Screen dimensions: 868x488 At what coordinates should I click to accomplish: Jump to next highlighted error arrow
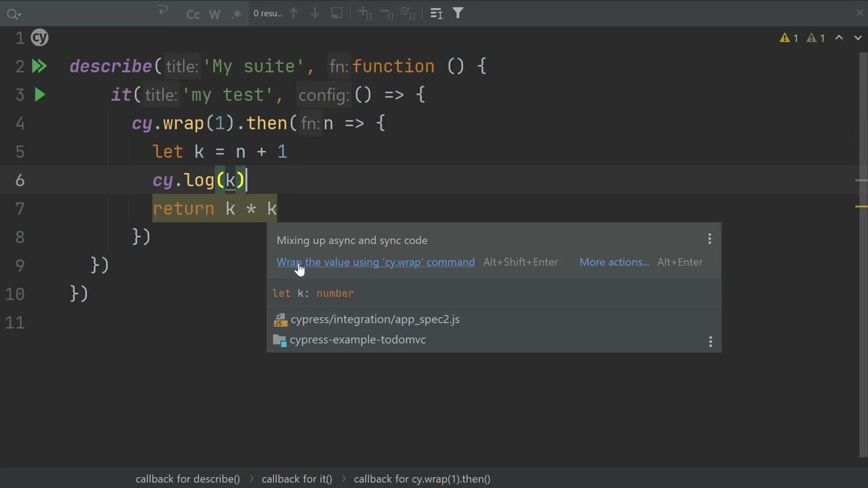(x=857, y=38)
